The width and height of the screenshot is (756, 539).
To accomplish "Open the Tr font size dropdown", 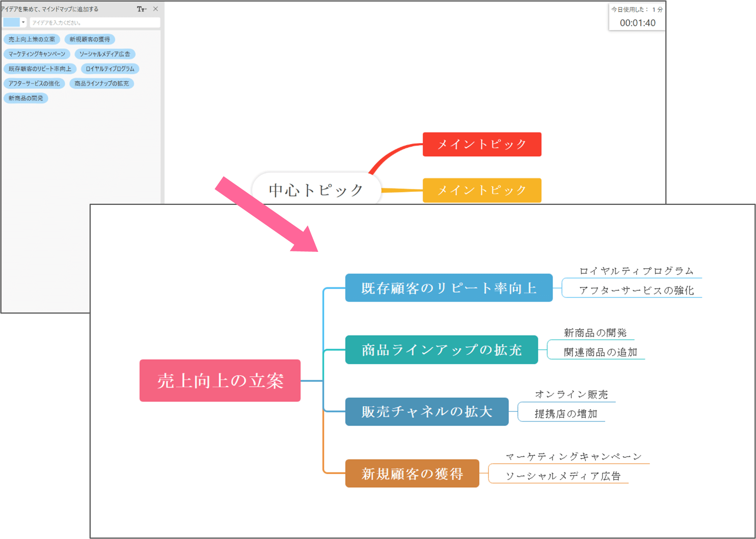I will coord(142,9).
